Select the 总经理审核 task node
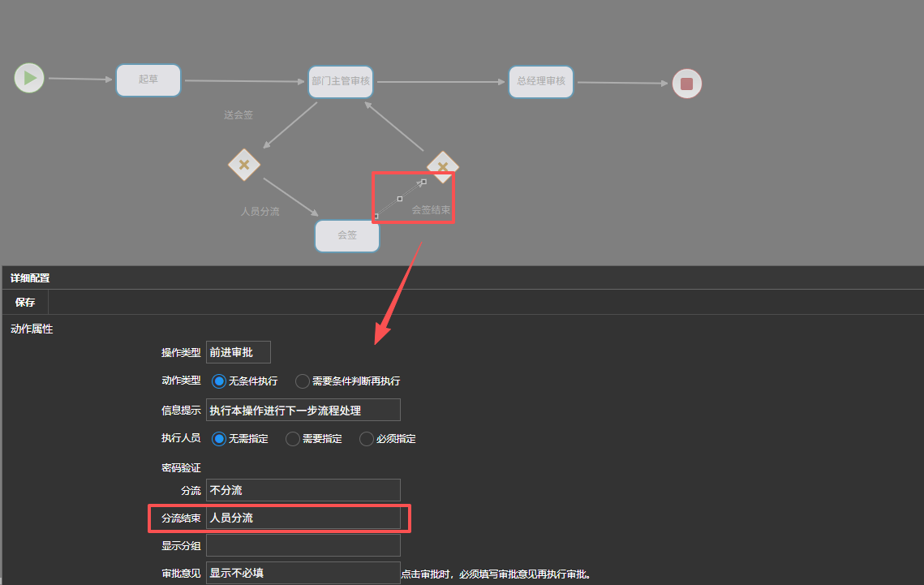The height and width of the screenshot is (585, 924). [541, 82]
